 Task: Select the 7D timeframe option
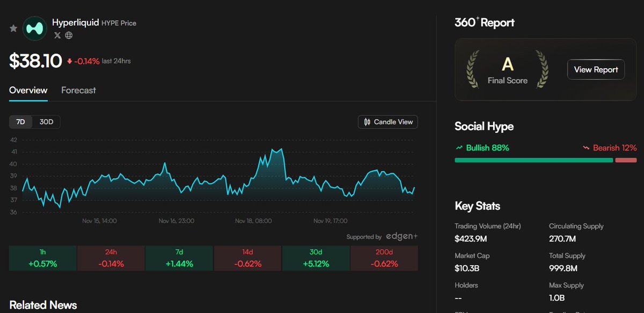coord(20,122)
